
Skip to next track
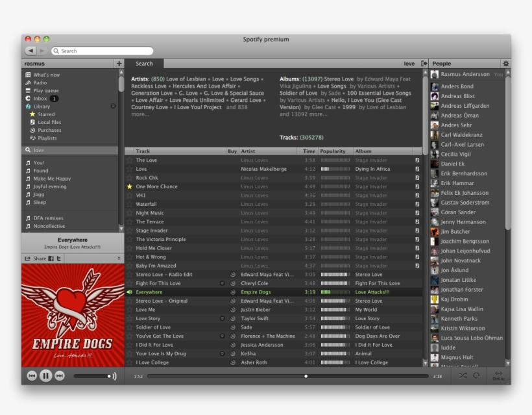click(x=60, y=375)
